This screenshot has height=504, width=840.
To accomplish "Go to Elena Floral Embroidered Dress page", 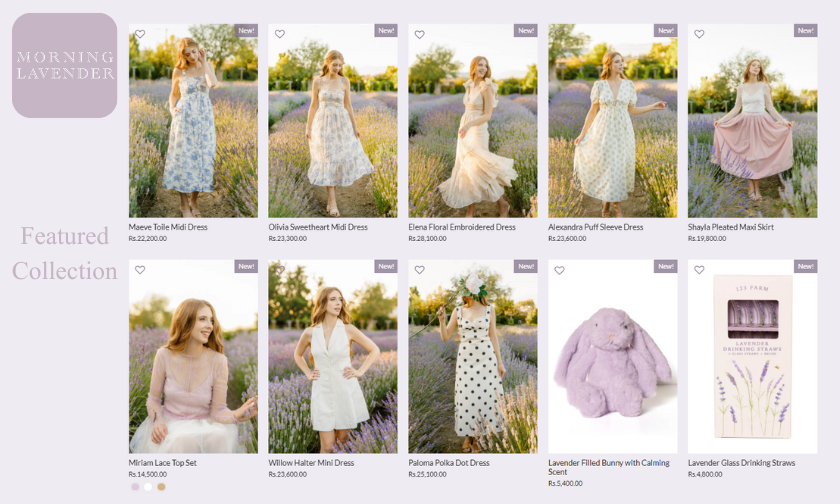I will coord(462,227).
